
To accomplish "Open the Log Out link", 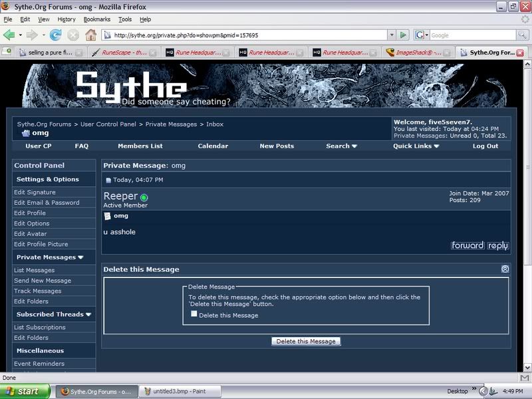I will 485,146.
